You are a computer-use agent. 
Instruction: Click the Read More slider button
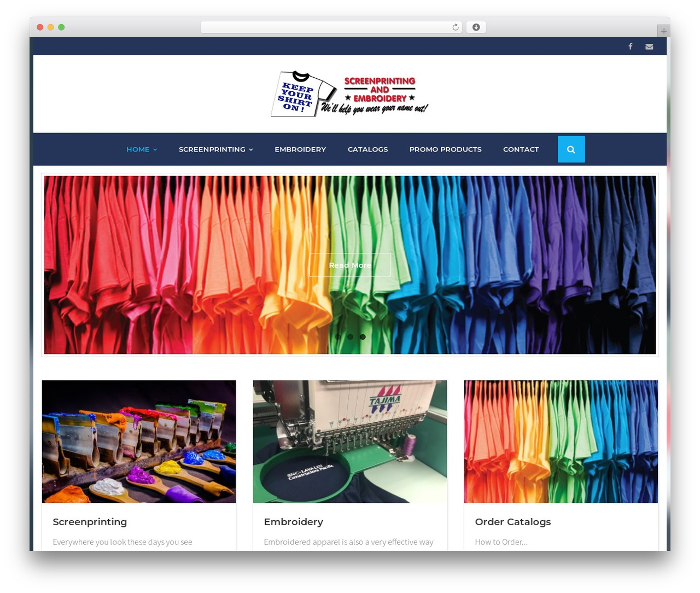pos(350,265)
